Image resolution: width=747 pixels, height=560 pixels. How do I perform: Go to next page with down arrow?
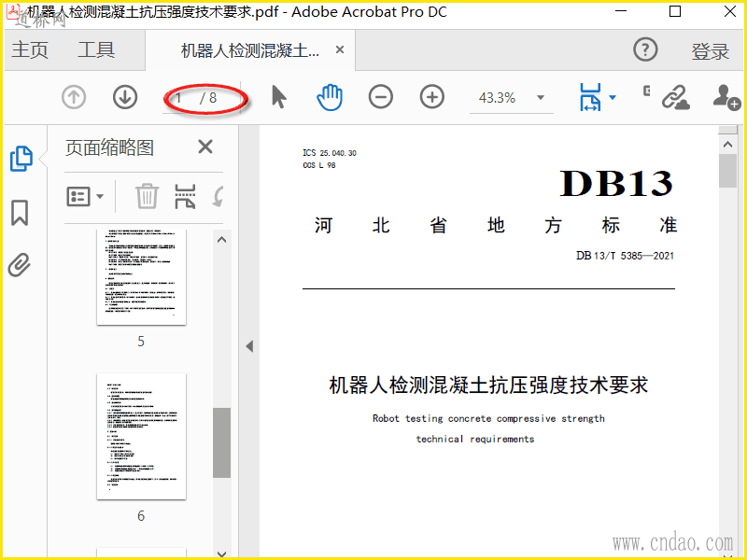point(125,98)
